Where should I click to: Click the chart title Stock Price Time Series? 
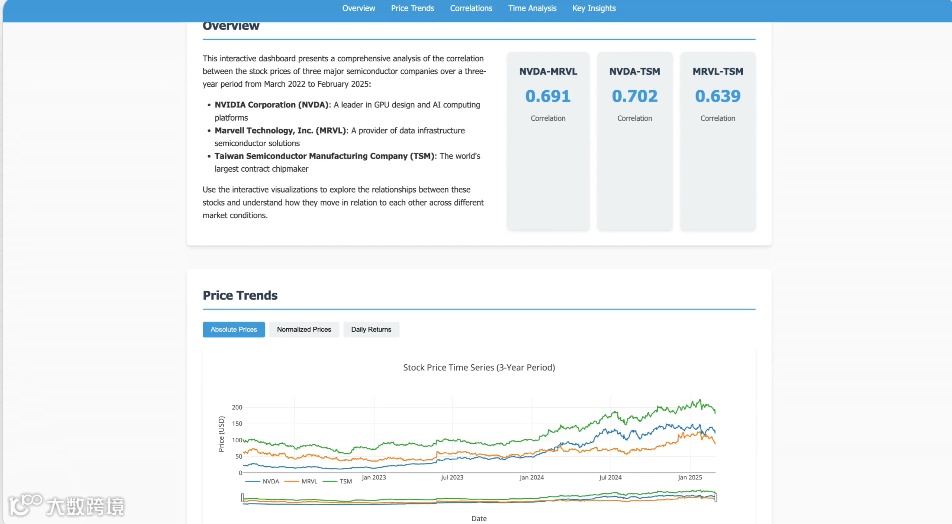coord(479,367)
